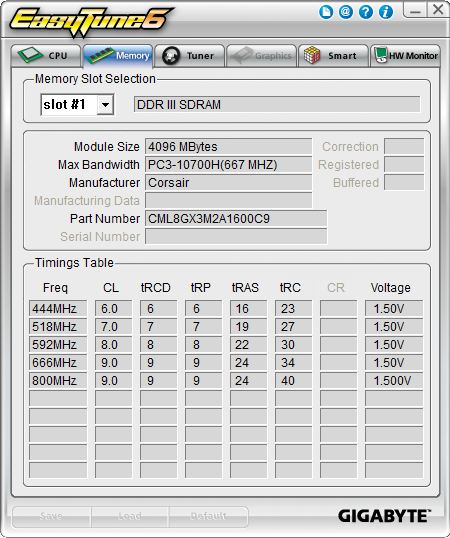Select the 4096 MBytes module size field
This screenshot has width=450, height=538.
pos(228,147)
